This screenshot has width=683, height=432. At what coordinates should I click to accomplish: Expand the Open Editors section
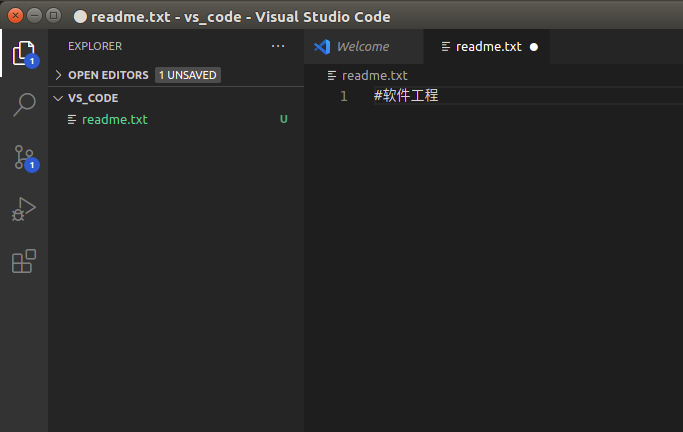(x=58, y=75)
